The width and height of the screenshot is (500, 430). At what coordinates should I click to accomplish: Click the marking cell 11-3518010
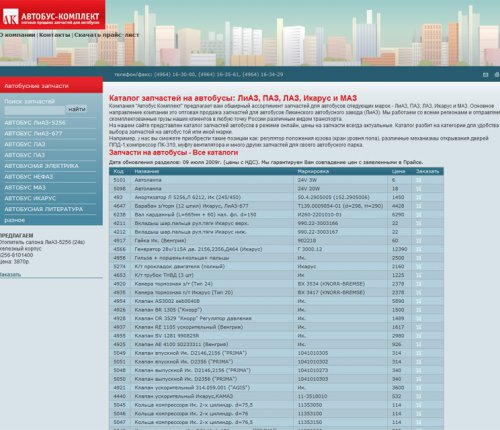(x=312, y=397)
